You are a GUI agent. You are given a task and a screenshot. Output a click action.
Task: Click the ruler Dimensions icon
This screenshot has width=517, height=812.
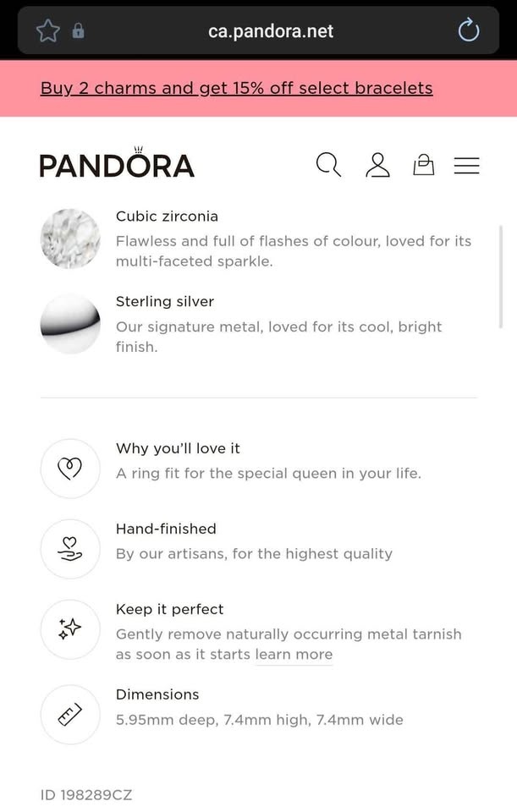pos(70,715)
